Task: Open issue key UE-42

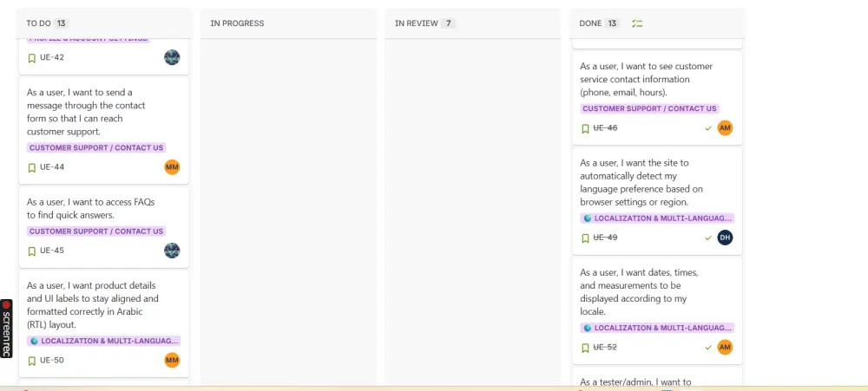Action: pos(52,57)
